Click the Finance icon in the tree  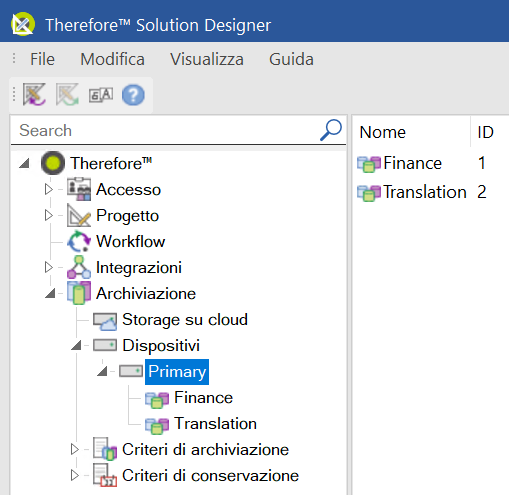[x=157, y=400]
